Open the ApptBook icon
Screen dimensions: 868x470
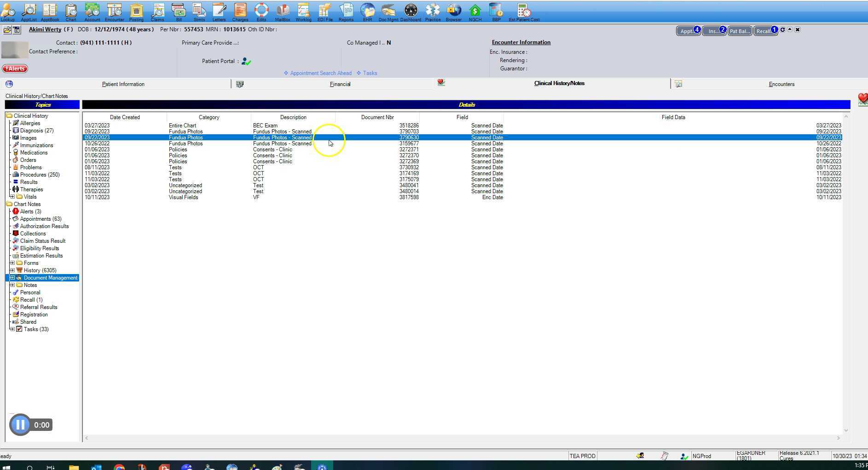click(50, 11)
